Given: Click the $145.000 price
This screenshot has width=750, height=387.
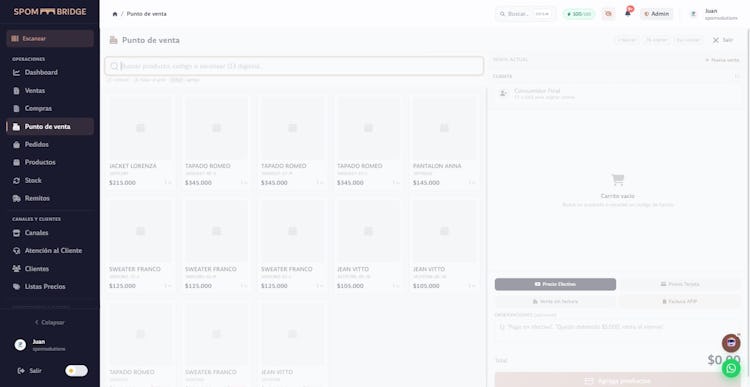Looking at the screenshot, I should pos(426,183).
